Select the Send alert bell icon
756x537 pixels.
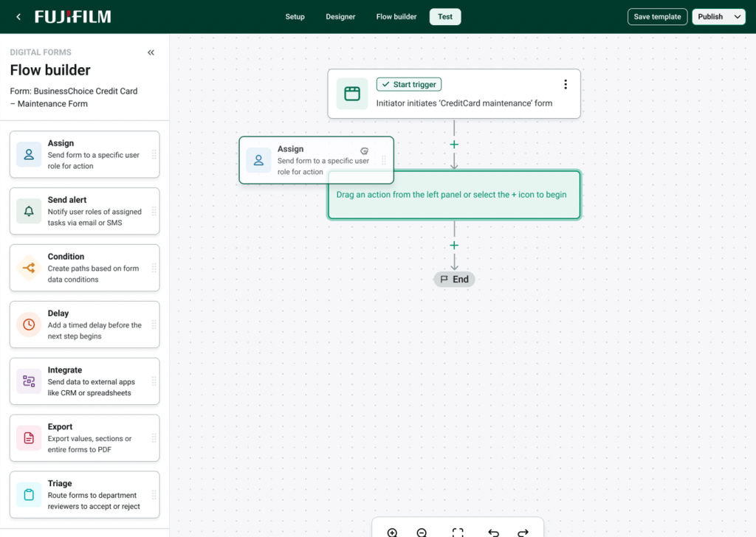click(x=28, y=211)
